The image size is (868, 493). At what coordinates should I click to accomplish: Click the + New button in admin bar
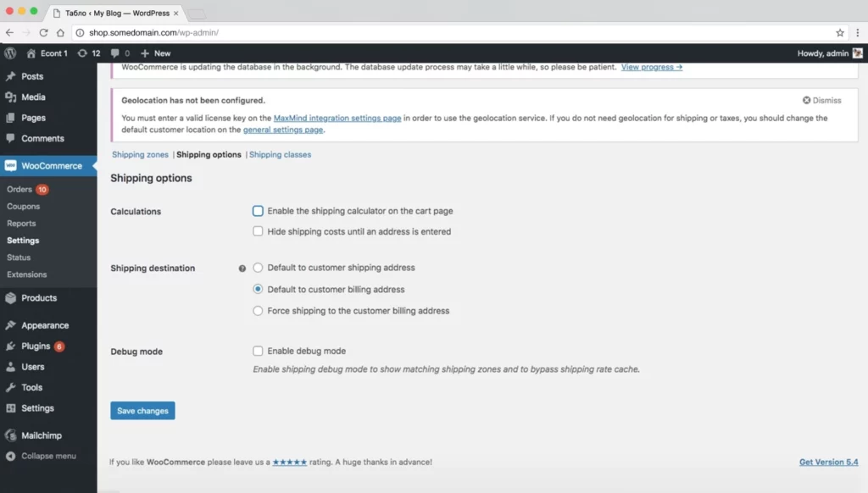pos(155,53)
